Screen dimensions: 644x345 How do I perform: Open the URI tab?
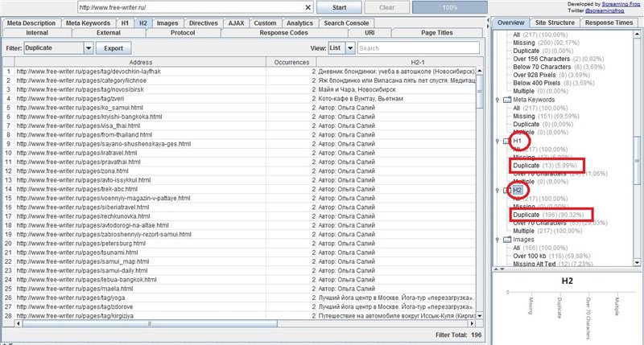[369, 33]
